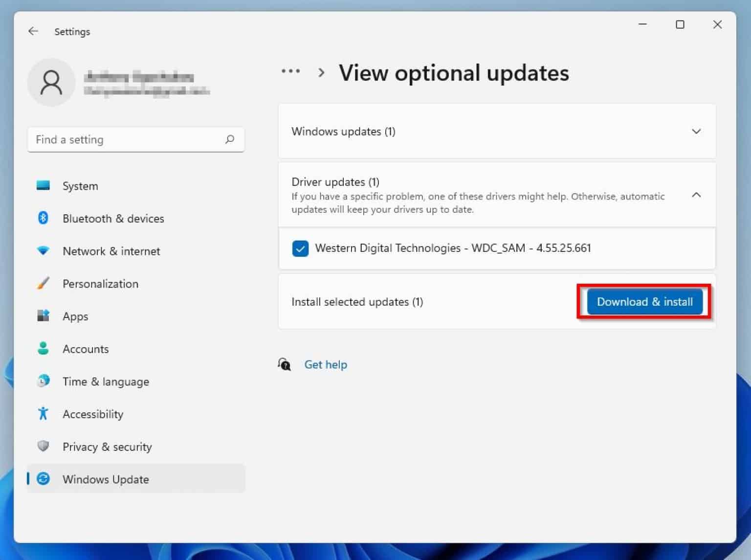Expand the Windows updates section
This screenshot has height=560, width=751.
point(696,132)
